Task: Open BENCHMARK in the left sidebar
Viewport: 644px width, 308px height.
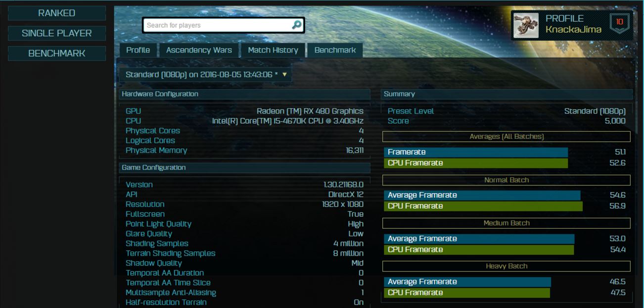Action: pos(57,53)
